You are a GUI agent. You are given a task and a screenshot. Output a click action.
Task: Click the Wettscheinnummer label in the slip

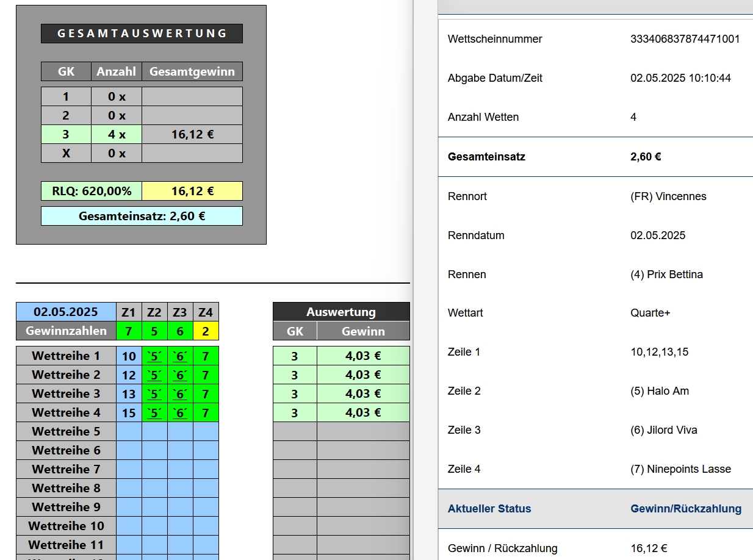point(495,39)
